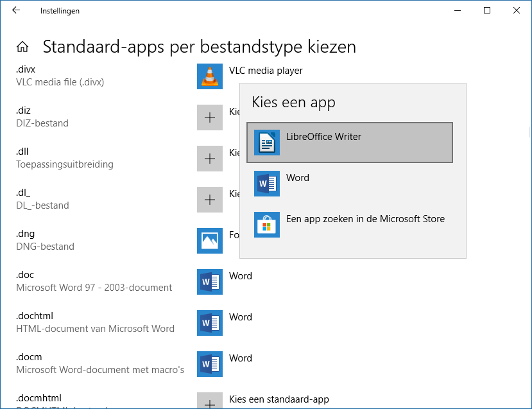532x409 pixels.
Task: Click the VLC cone icon for .divx
Action: tap(210, 76)
